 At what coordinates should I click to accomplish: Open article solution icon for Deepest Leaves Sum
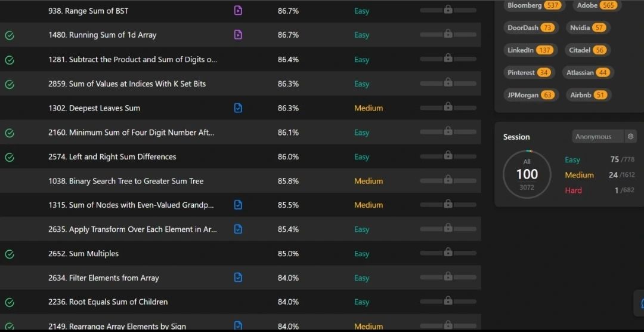(238, 108)
